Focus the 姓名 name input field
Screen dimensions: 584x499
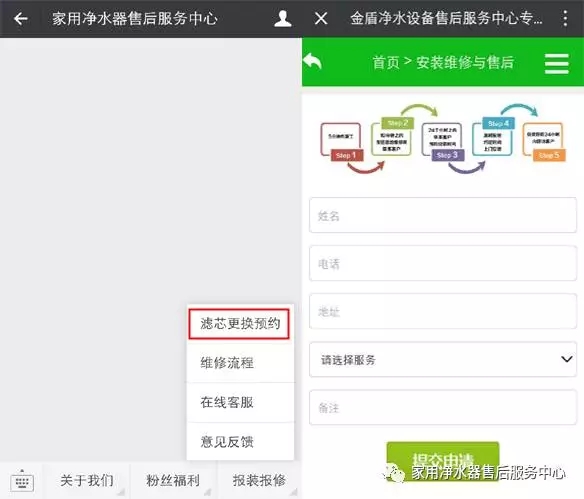(x=443, y=215)
